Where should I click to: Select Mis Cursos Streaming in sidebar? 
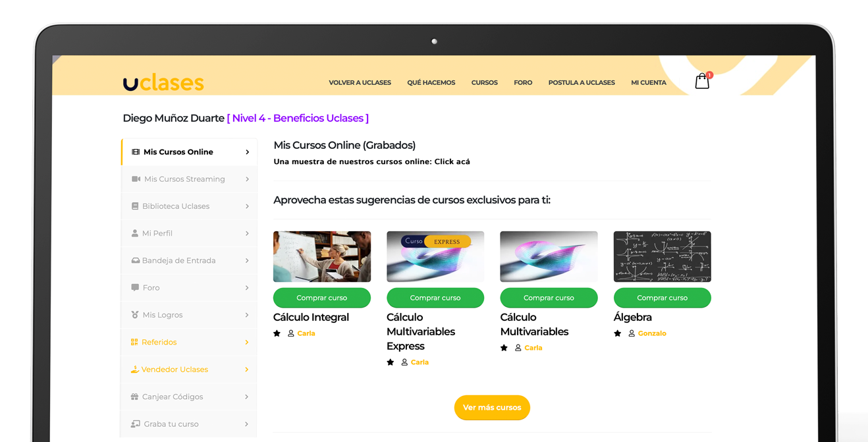[x=190, y=179]
